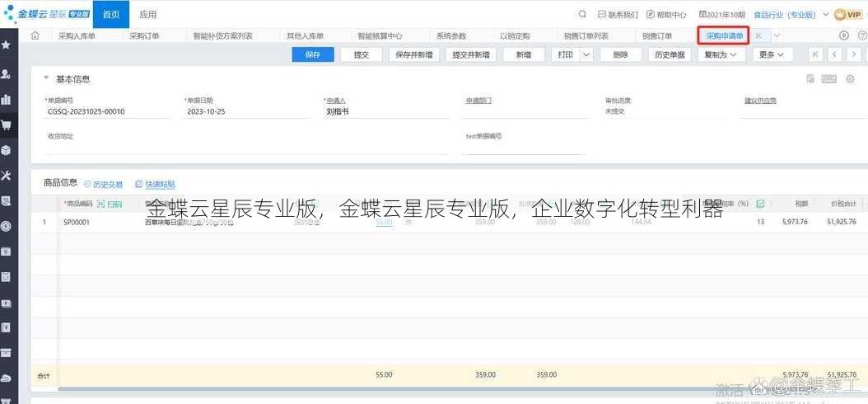Image resolution: width=868 pixels, height=404 pixels.
Task: Open the 采购订单 tab
Action: pyautogui.click(x=144, y=36)
